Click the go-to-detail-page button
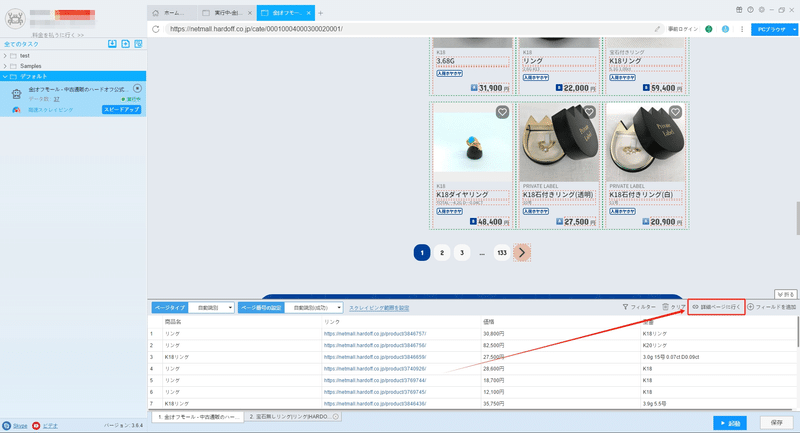 coord(716,307)
